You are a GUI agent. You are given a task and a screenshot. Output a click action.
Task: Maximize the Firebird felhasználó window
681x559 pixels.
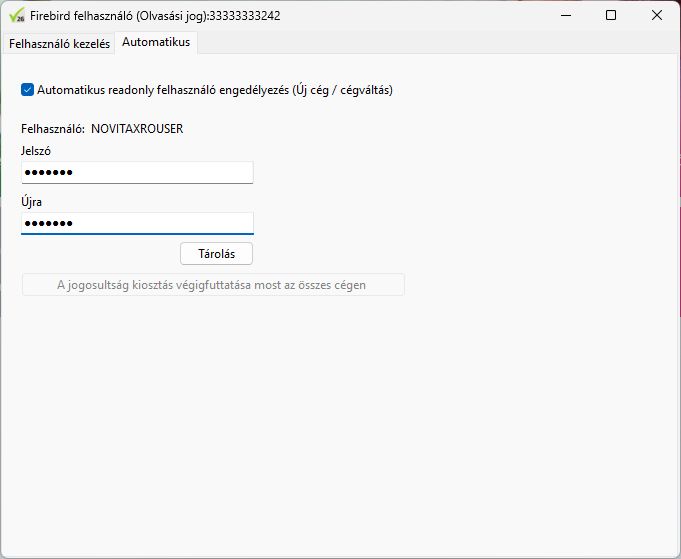[611, 15]
